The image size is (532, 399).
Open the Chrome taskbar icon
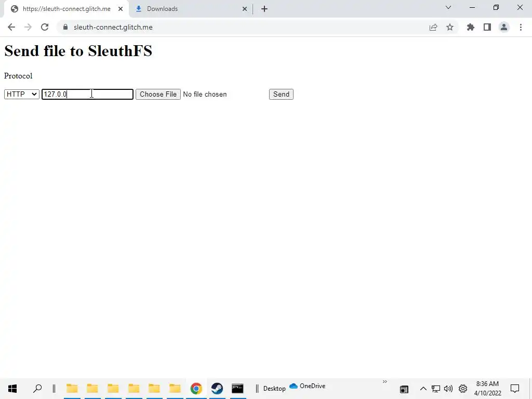pos(196,389)
